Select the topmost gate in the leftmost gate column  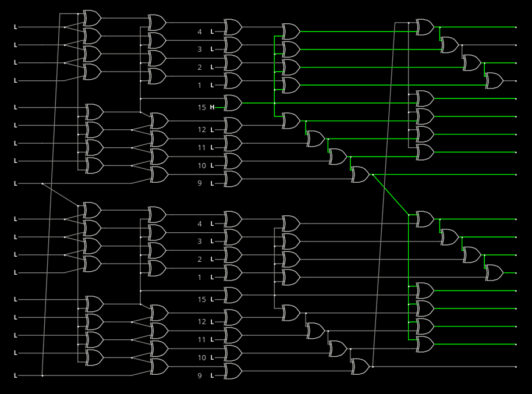[x=93, y=18]
